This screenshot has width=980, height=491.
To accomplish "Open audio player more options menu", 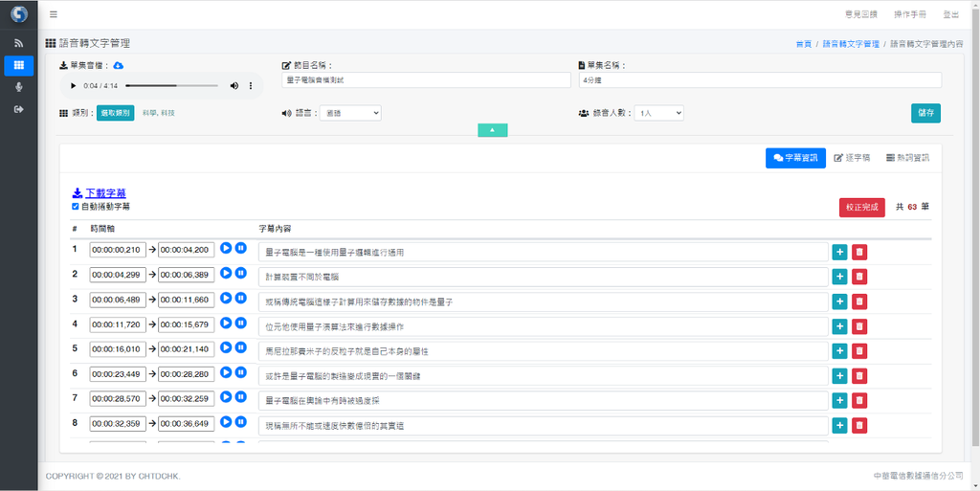I will click(x=251, y=85).
